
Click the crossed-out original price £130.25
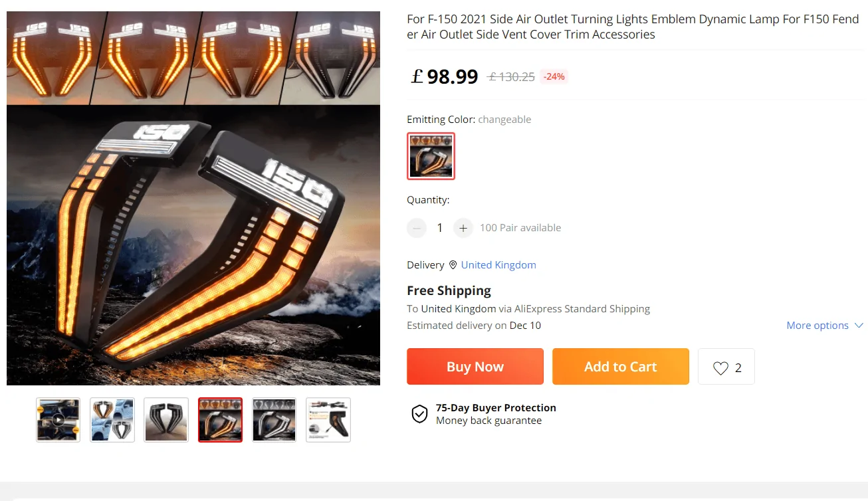pos(510,76)
